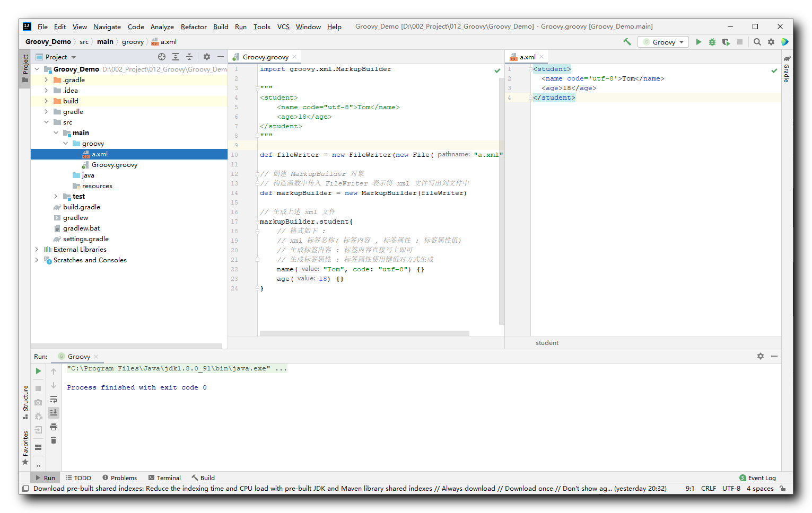Viewport: 812px width, 513px height.
Task: Select Groovy.groovy file in project tree
Action: [x=114, y=165]
